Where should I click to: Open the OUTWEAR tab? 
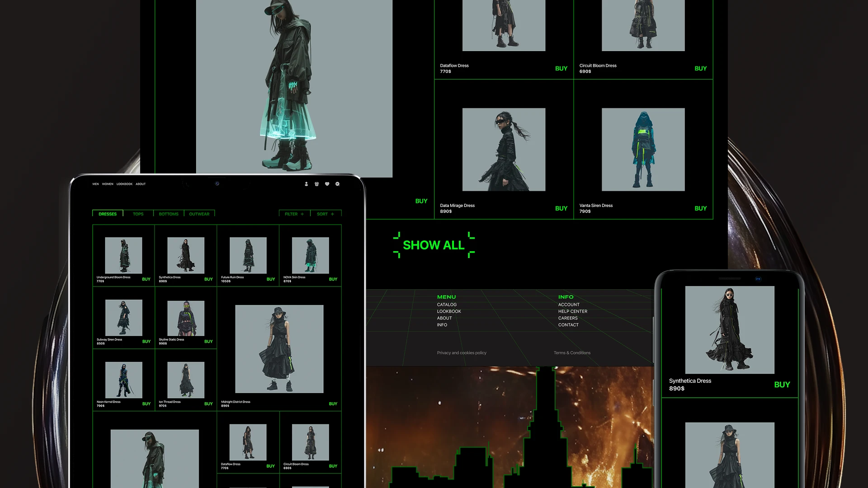pyautogui.click(x=199, y=214)
